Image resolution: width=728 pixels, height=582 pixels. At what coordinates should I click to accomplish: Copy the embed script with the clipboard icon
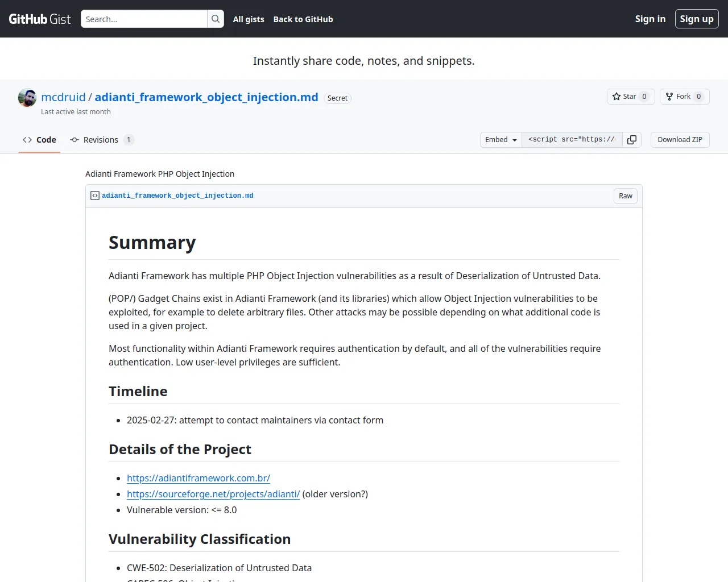(x=632, y=140)
